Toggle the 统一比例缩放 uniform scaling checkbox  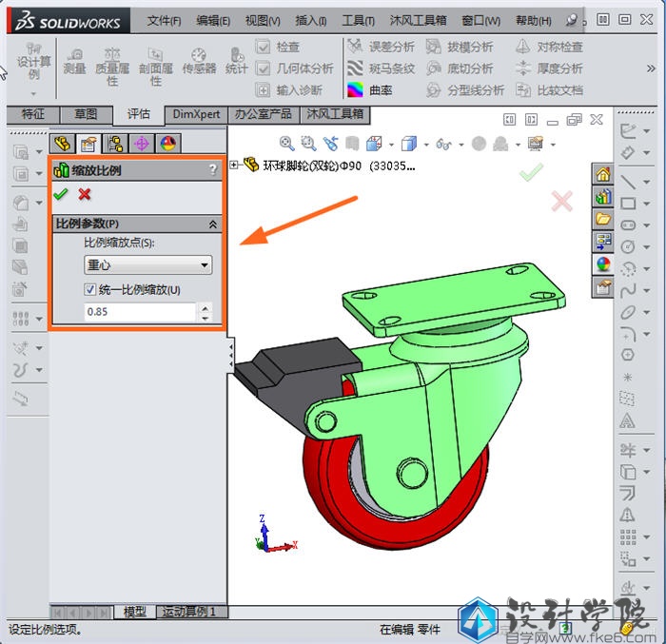point(91,290)
